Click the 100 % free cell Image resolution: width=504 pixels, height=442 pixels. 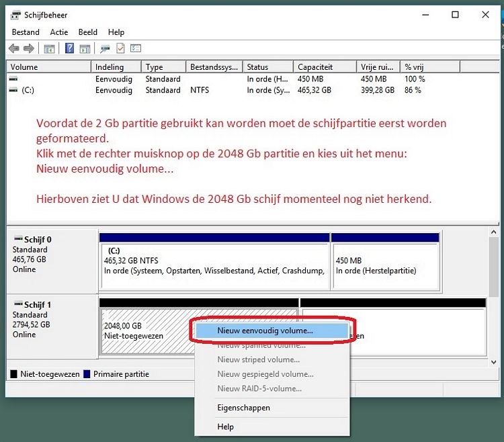click(415, 79)
